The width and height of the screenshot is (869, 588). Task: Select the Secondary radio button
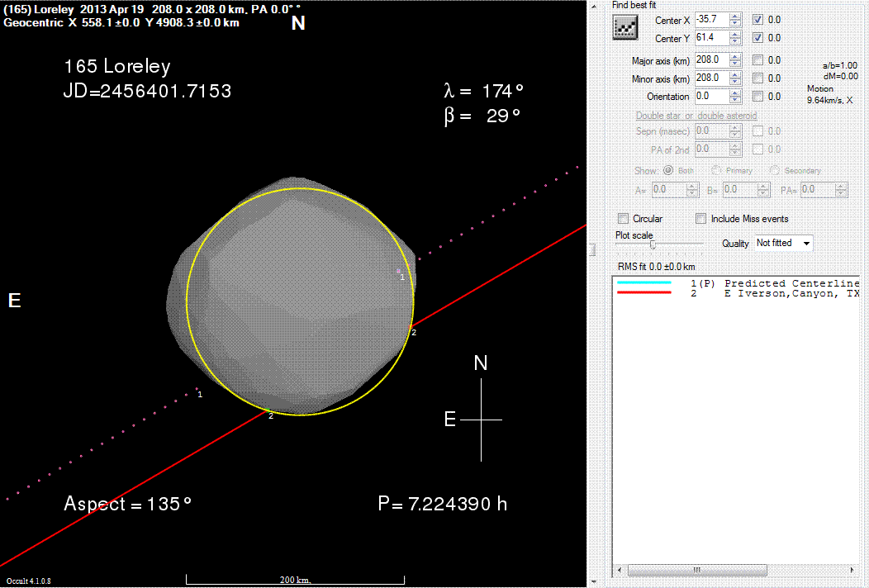[x=775, y=170]
